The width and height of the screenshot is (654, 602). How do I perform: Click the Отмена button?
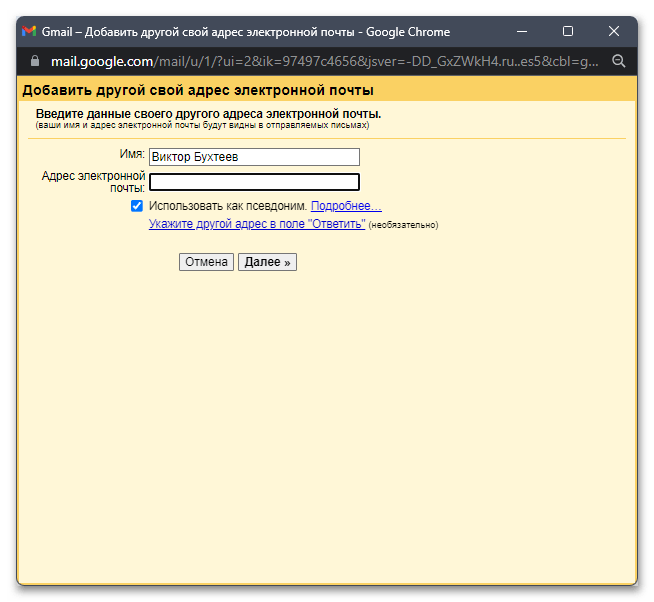pyautogui.click(x=206, y=262)
